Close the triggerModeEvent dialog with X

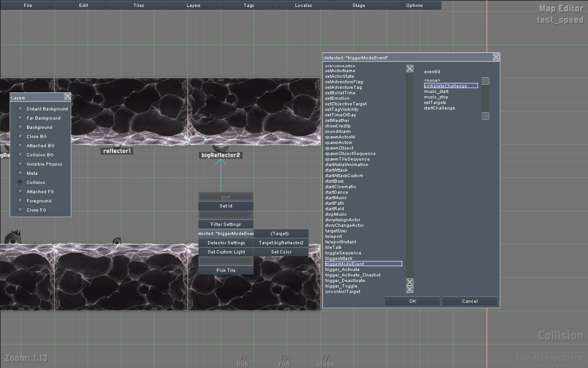click(496, 57)
